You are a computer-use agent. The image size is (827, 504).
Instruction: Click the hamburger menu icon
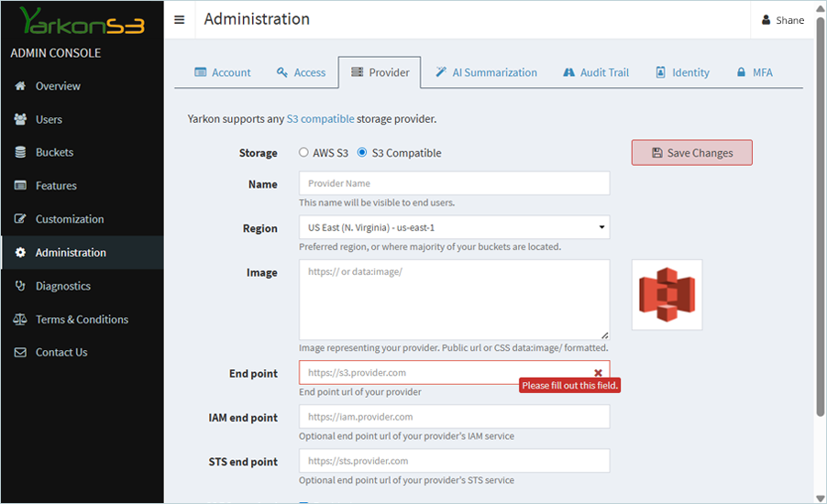(179, 19)
